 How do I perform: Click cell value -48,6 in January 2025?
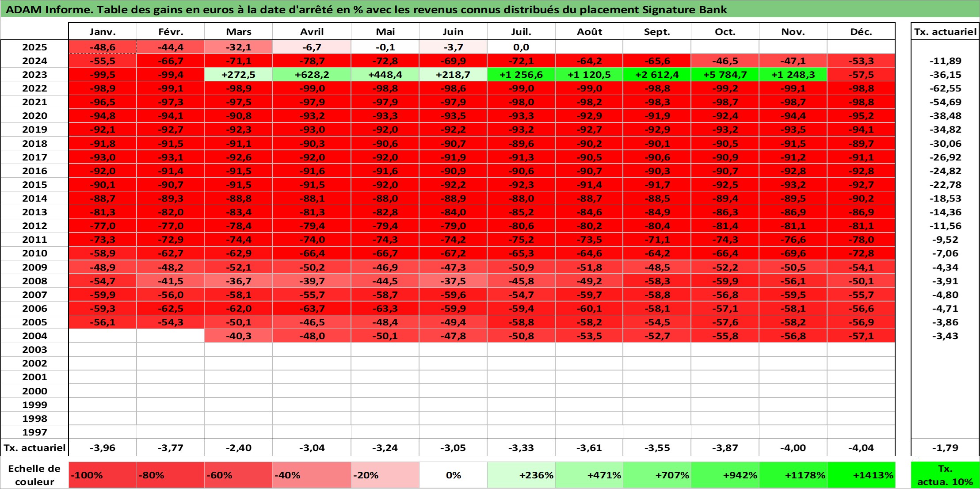(x=103, y=47)
